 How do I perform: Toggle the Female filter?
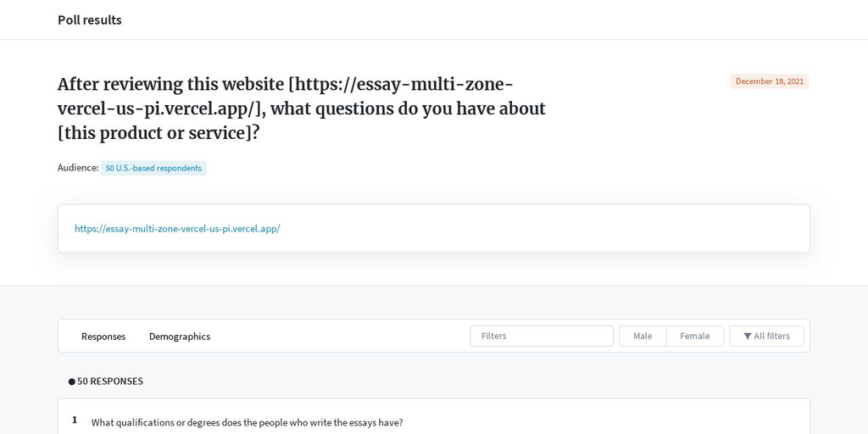coord(695,336)
